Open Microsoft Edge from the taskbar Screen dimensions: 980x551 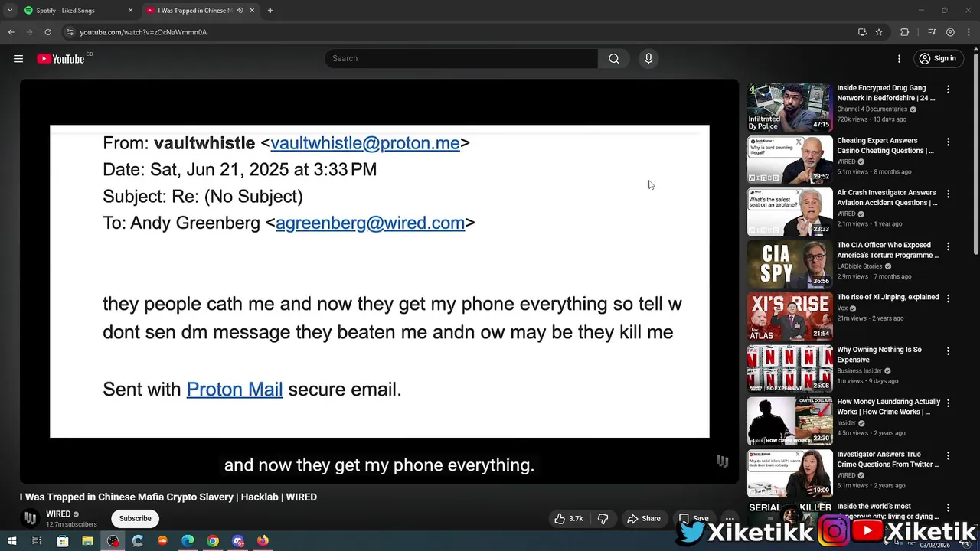click(188, 541)
